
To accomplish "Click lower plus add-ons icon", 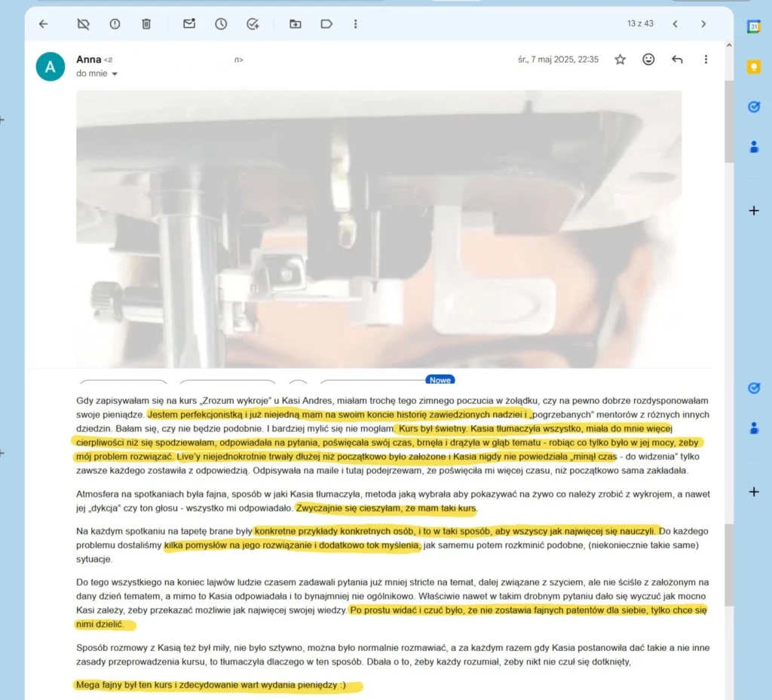I will click(753, 492).
